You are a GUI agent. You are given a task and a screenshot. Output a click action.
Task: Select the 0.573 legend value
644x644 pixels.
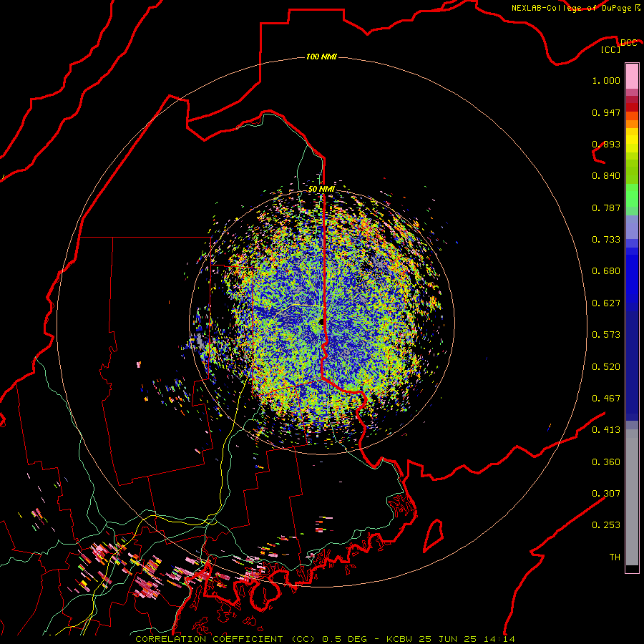pos(606,335)
